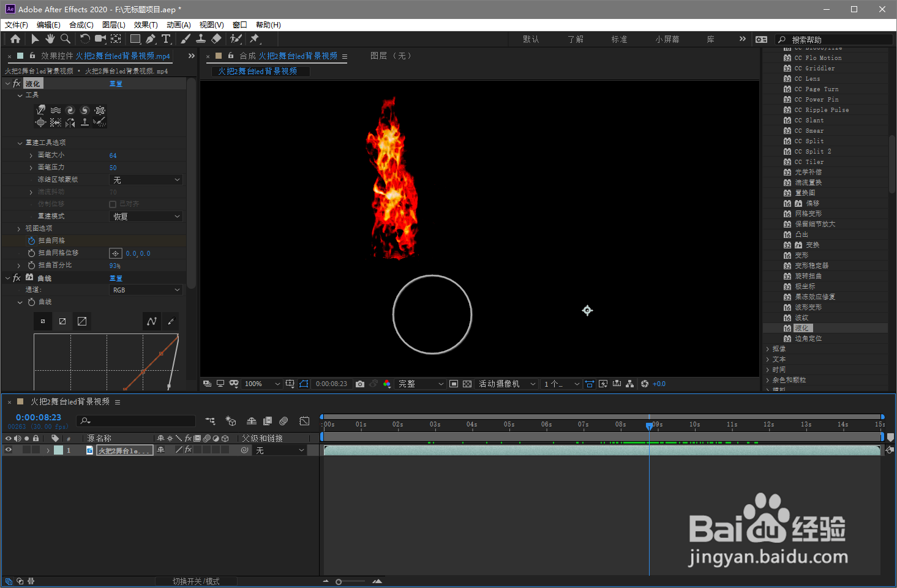Open the 100% magnification dropdown
The image size is (897, 588).
(262, 384)
